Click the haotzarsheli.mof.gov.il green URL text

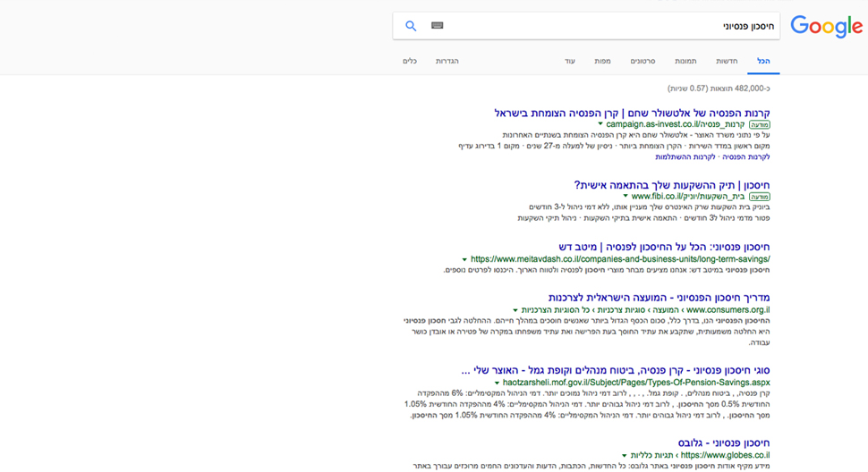(636, 383)
